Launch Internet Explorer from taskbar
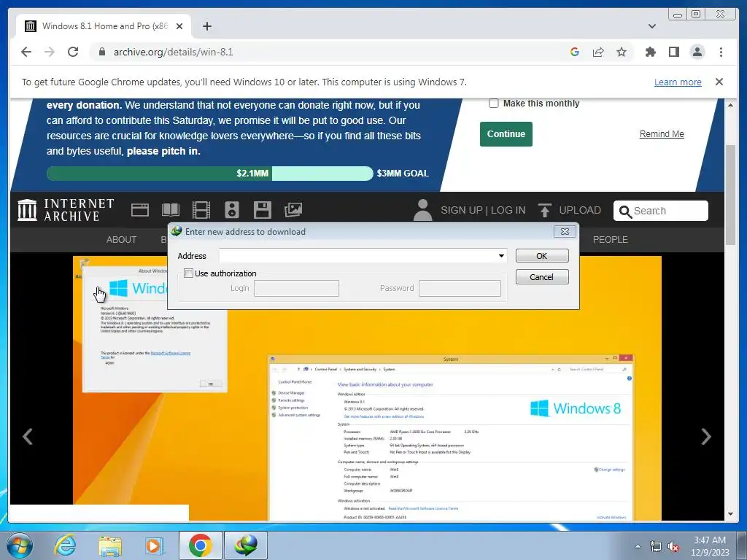The height and width of the screenshot is (560, 747). [x=65, y=545]
